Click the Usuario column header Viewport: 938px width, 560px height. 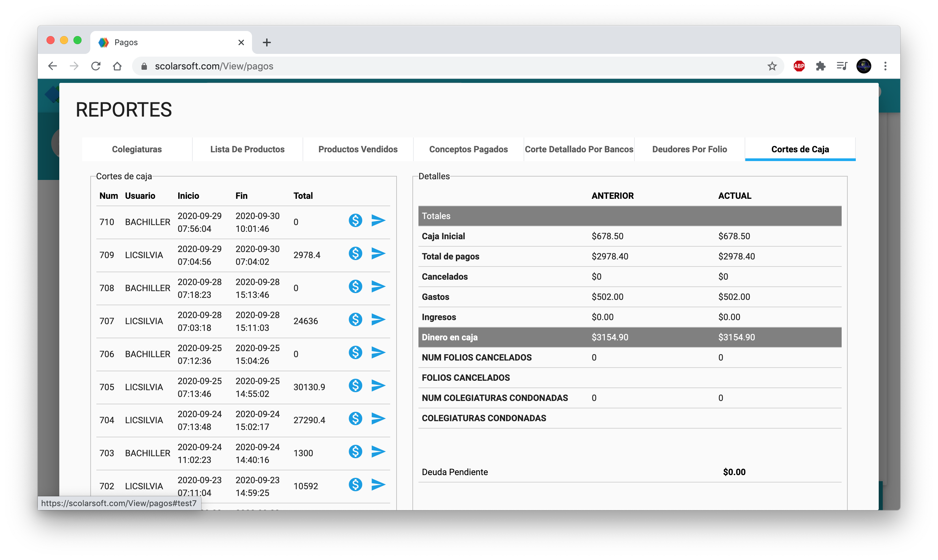pos(140,196)
